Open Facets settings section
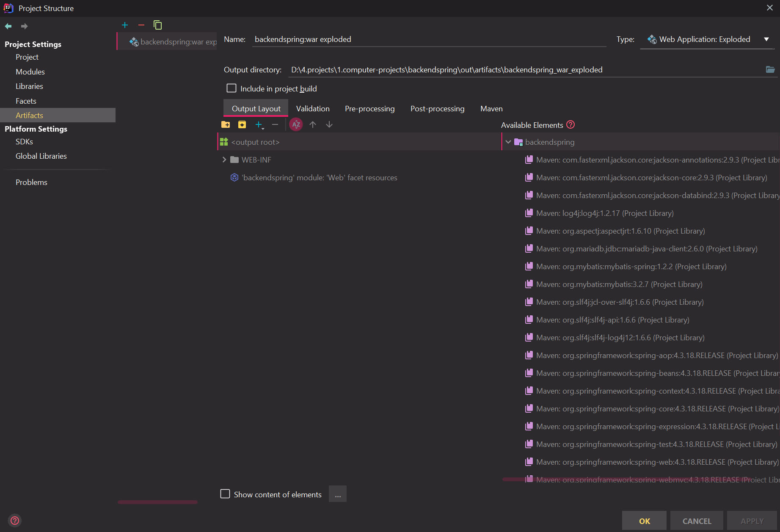The width and height of the screenshot is (780, 532). point(26,101)
